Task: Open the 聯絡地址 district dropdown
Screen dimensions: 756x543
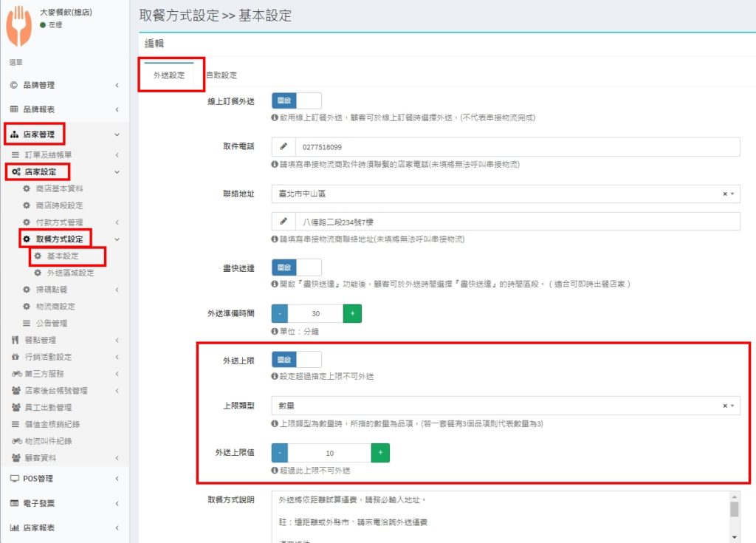Action: pyautogui.click(x=505, y=194)
